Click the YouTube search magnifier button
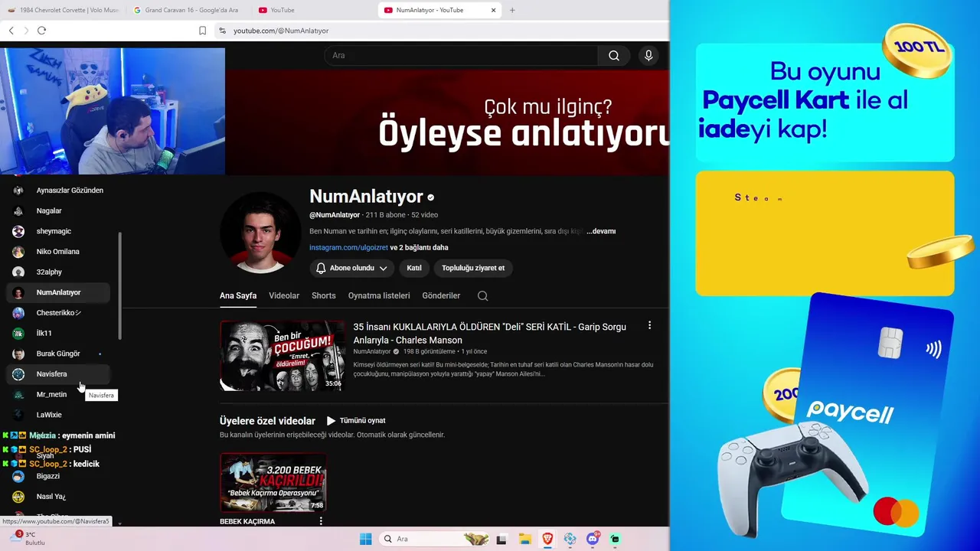 [614, 55]
